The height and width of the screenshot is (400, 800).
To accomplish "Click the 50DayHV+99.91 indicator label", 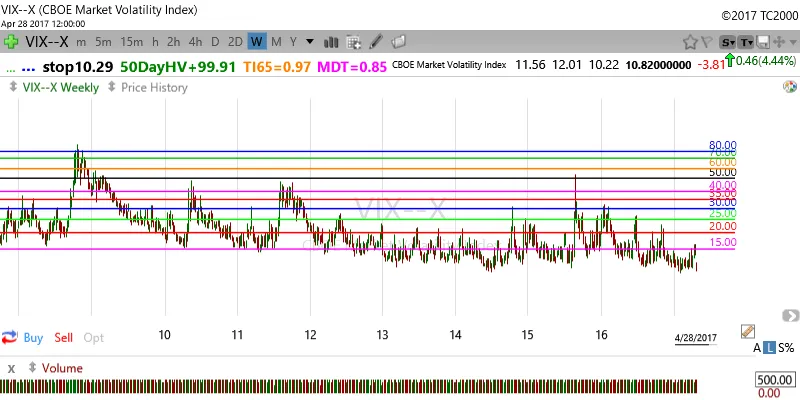I will (x=178, y=67).
